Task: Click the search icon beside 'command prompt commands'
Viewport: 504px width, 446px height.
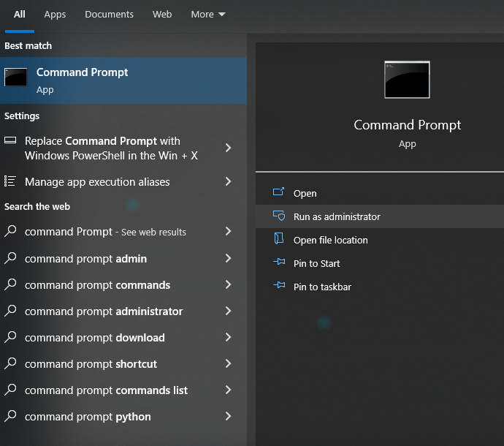Action: [x=11, y=284]
